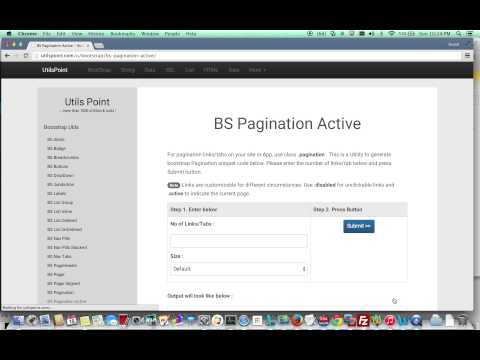Open Terminal from the dock
Viewport: 480px width, 360px height.
click(231, 321)
